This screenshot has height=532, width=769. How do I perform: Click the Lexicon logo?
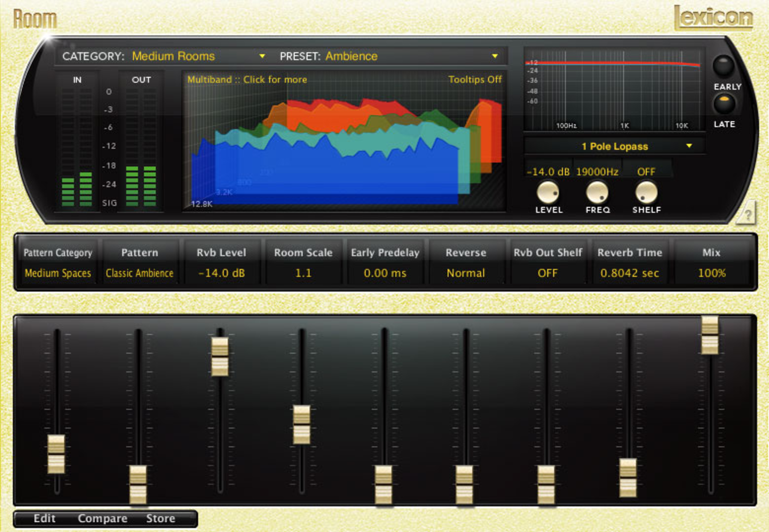(713, 17)
